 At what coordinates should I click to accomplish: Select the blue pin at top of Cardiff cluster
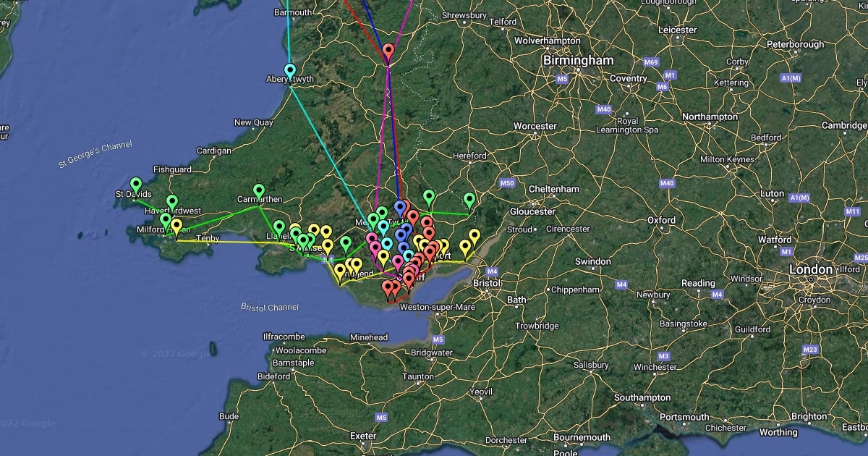(x=400, y=208)
